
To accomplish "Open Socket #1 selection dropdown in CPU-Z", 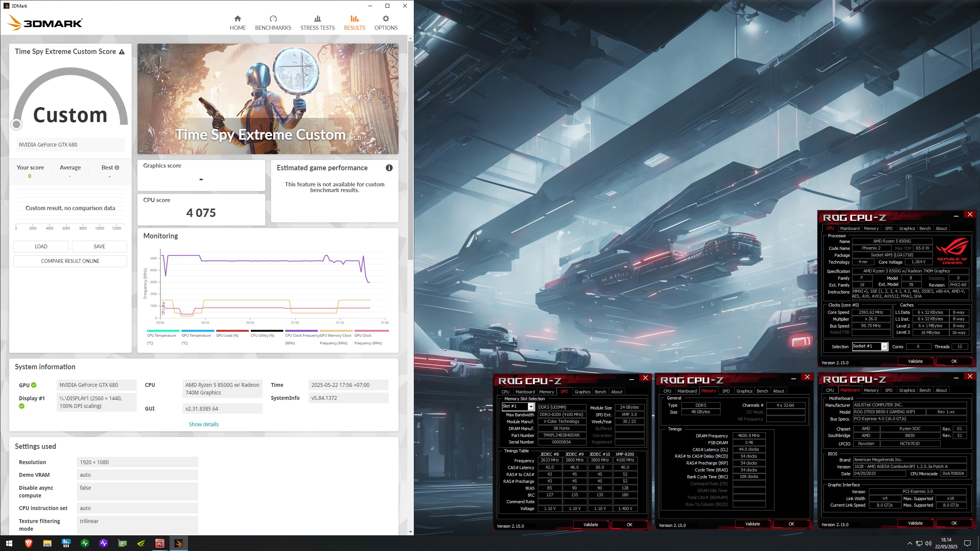I will [x=884, y=346].
